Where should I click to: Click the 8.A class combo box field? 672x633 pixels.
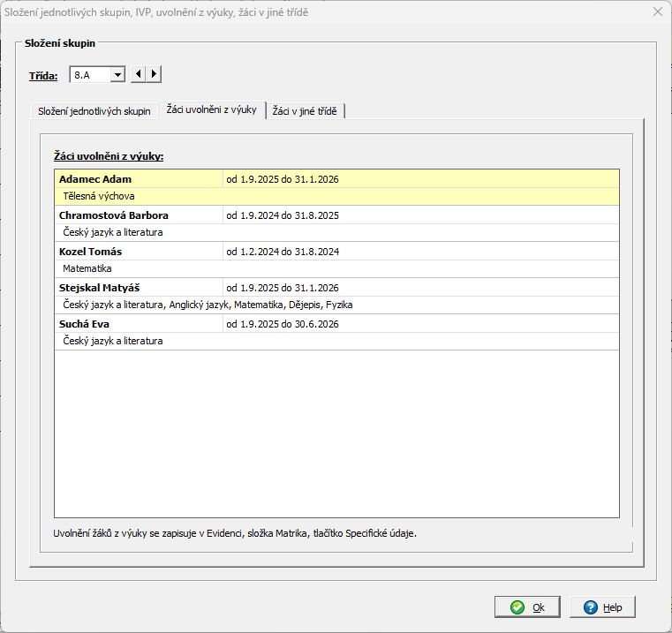pyautogui.click(x=90, y=75)
